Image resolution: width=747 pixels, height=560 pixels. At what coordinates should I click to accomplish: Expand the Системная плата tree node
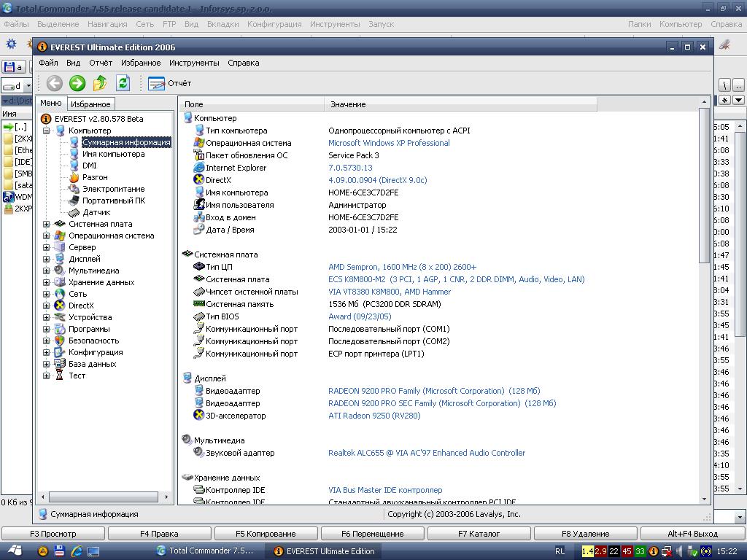(47, 224)
